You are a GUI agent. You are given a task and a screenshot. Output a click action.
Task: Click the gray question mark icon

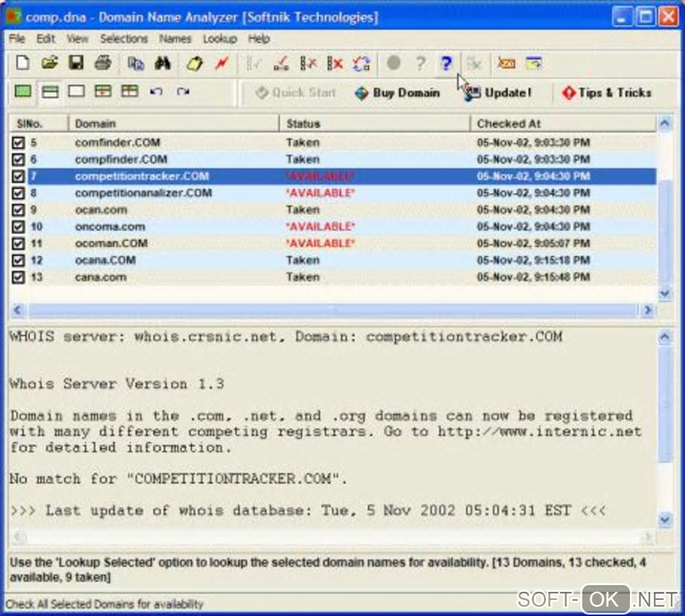(420, 64)
